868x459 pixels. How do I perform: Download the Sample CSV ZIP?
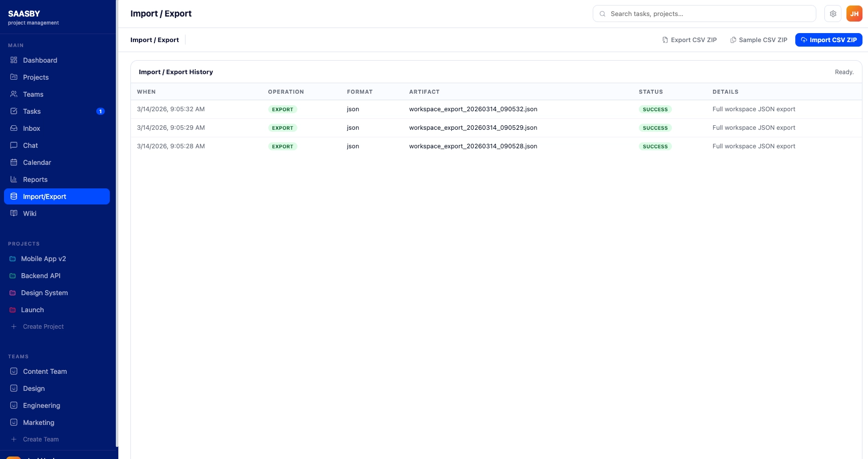(x=759, y=40)
